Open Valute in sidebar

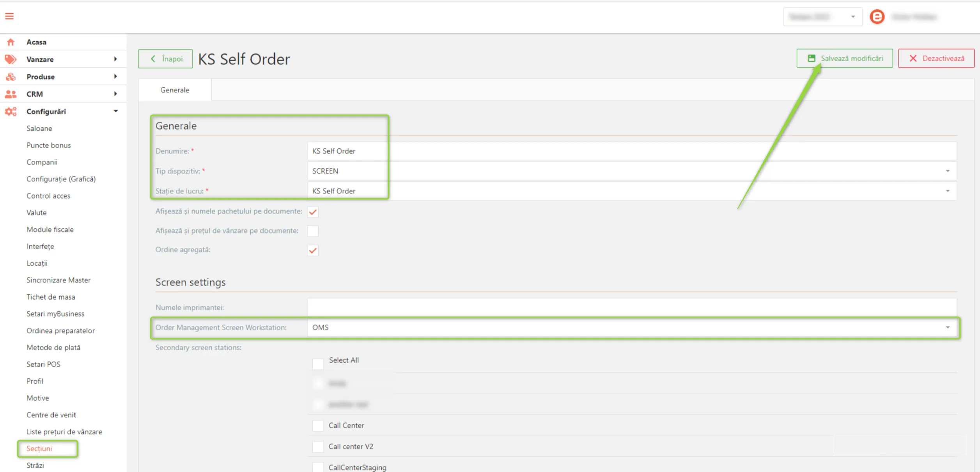(36, 213)
